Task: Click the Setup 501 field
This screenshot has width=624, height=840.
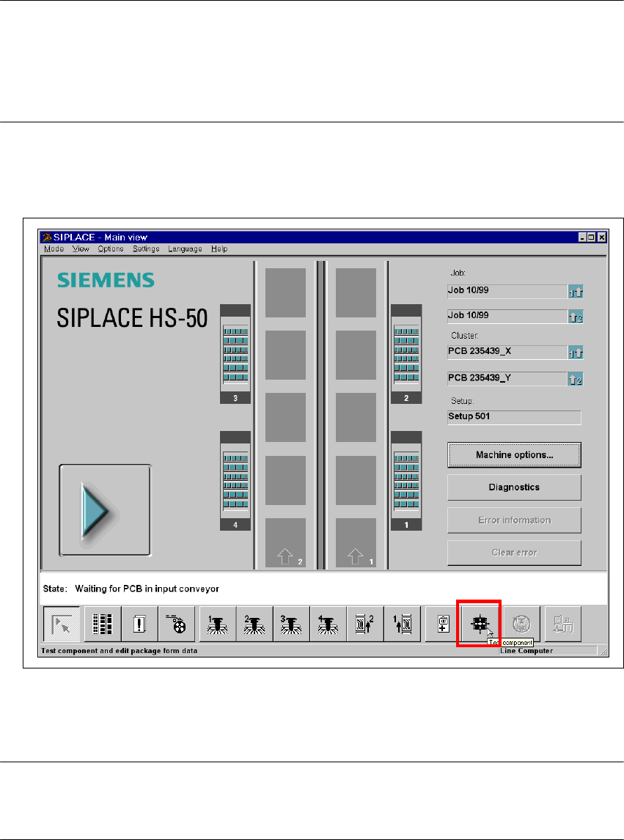Action: pyautogui.click(x=514, y=417)
